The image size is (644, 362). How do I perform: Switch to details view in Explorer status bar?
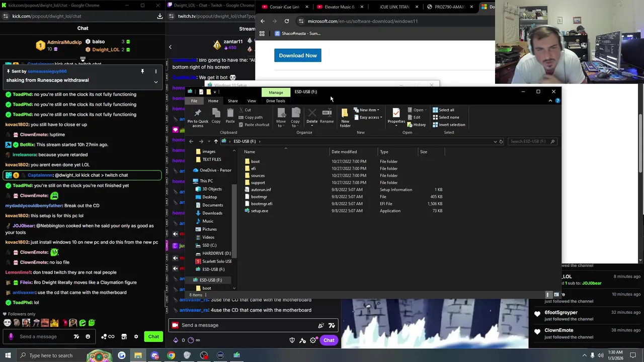coord(548,295)
